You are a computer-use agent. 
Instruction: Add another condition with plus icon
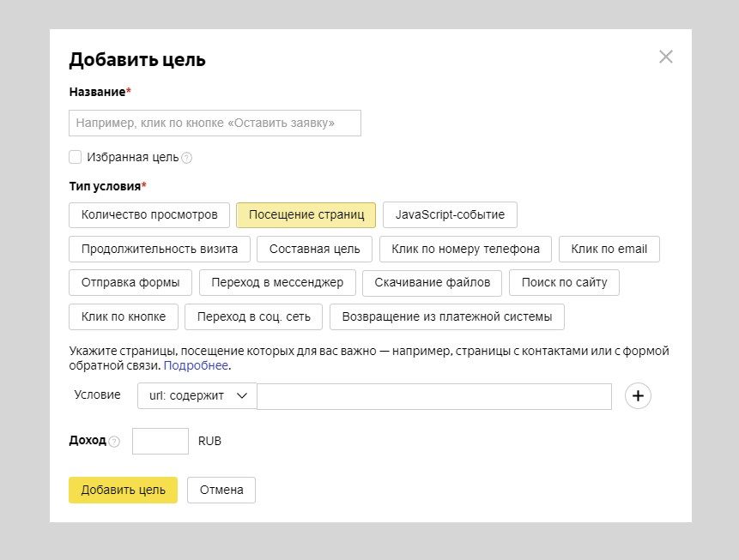click(638, 395)
